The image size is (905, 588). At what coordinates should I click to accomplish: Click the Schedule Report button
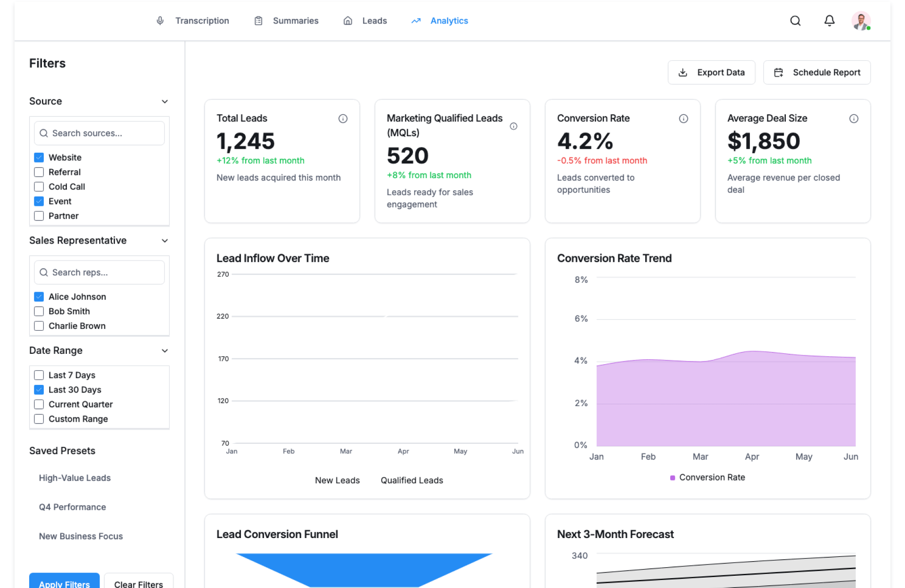[x=816, y=73]
